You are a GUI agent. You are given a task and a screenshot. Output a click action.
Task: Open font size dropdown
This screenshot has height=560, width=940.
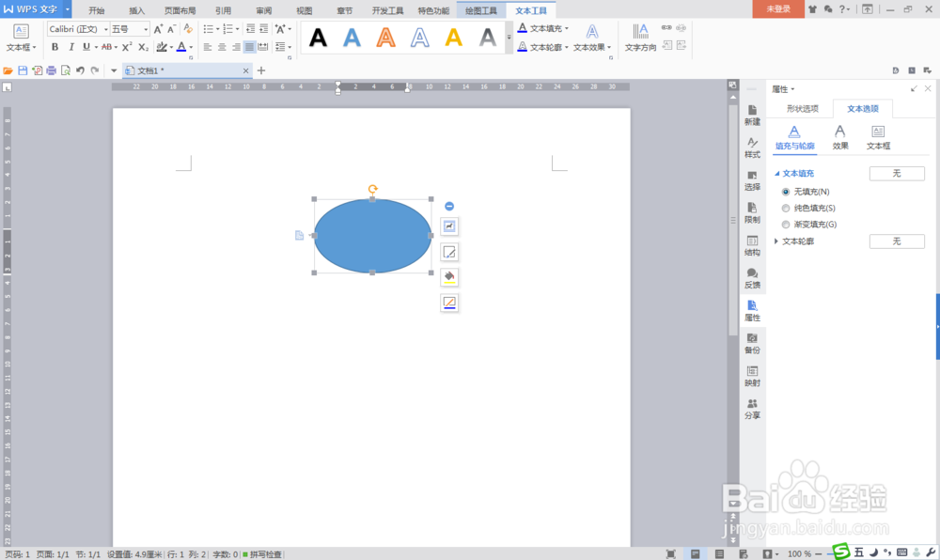pyautogui.click(x=146, y=29)
